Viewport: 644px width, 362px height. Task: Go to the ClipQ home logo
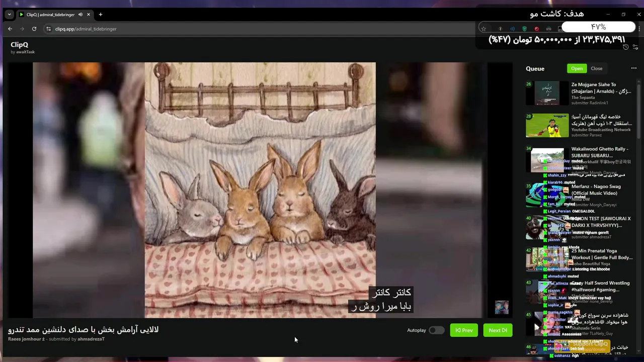pos(19,45)
